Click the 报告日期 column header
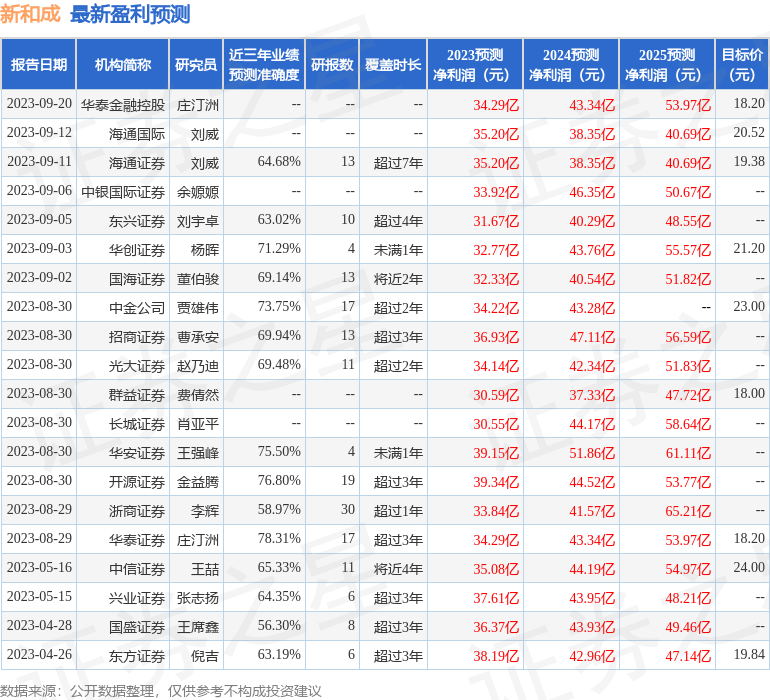The width and height of the screenshot is (770, 700). click(39, 64)
